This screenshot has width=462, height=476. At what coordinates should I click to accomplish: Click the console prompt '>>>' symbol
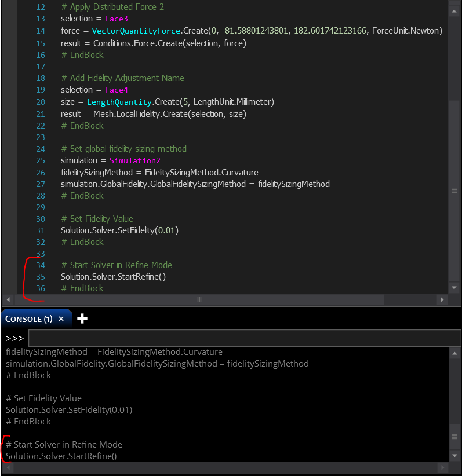click(x=14, y=338)
